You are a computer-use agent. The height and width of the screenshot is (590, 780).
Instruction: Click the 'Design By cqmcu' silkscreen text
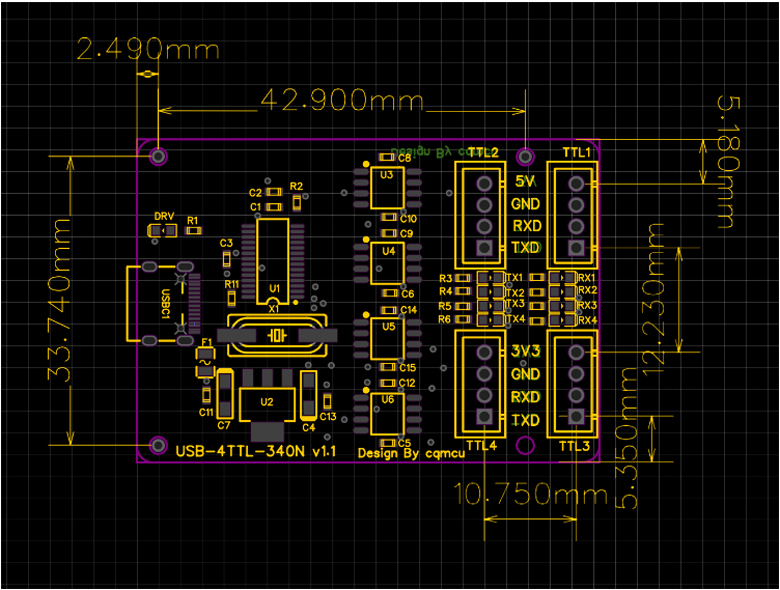click(404, 452)
